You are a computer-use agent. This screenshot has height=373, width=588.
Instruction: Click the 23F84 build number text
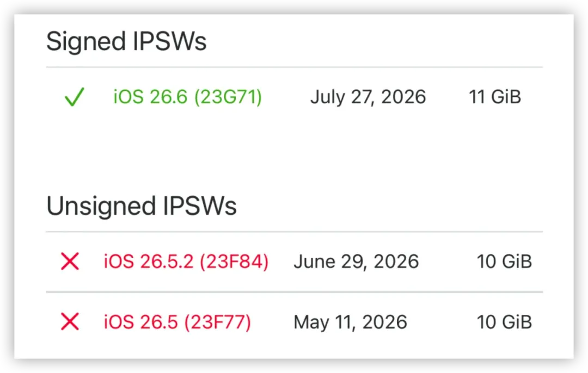coord(234,261)
